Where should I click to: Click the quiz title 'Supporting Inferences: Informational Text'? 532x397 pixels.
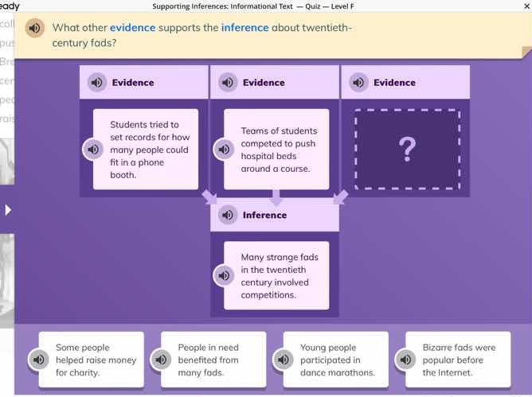[x=222, y=6]
